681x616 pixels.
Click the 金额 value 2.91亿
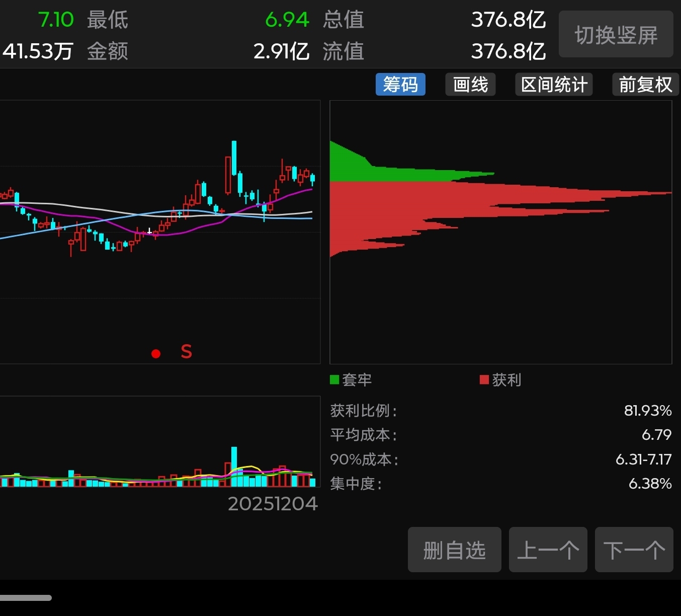(x=282, y=51)
